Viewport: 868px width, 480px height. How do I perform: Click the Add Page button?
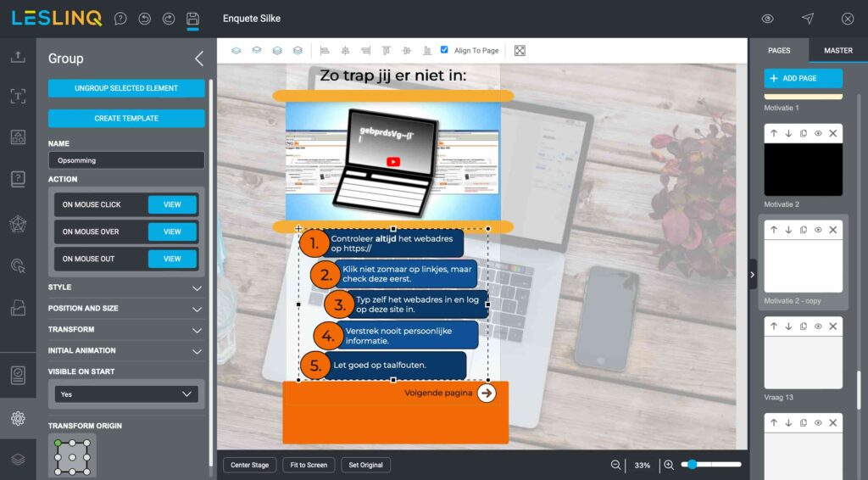803,78
